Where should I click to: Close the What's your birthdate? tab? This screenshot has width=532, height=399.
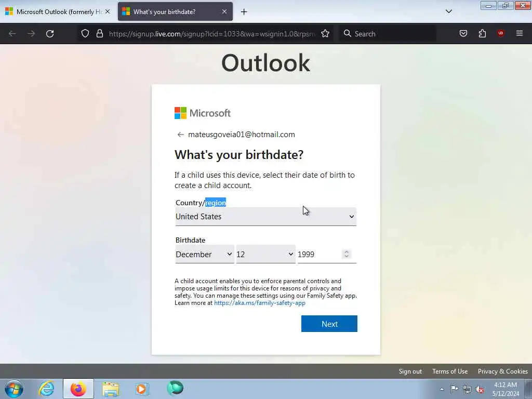pyautogui.click(x=224, y=11)
